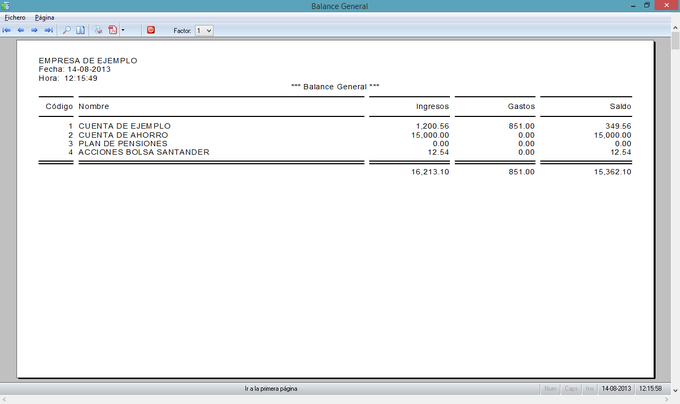Close the Balance General window
Image resolution: width=680 pixels, height=404 pixels.
667,5
